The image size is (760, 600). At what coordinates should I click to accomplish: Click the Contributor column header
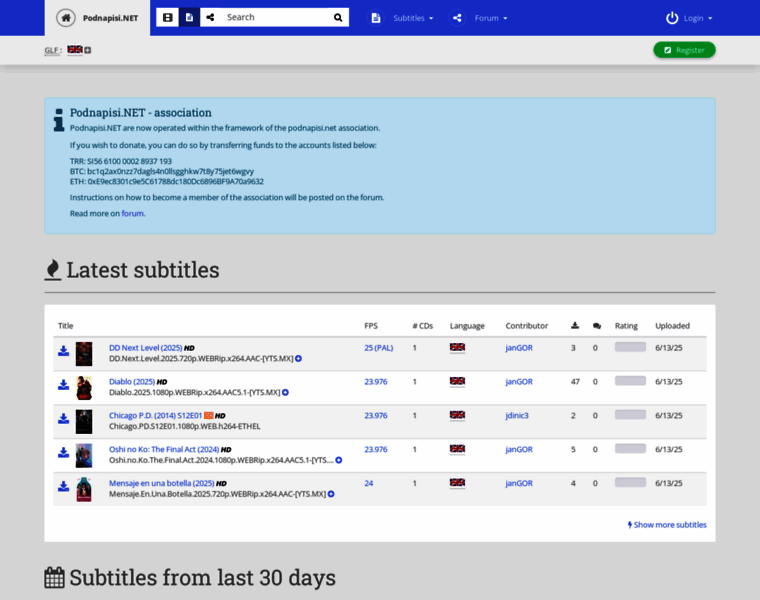pyautogui.click(x=526, y=326)
